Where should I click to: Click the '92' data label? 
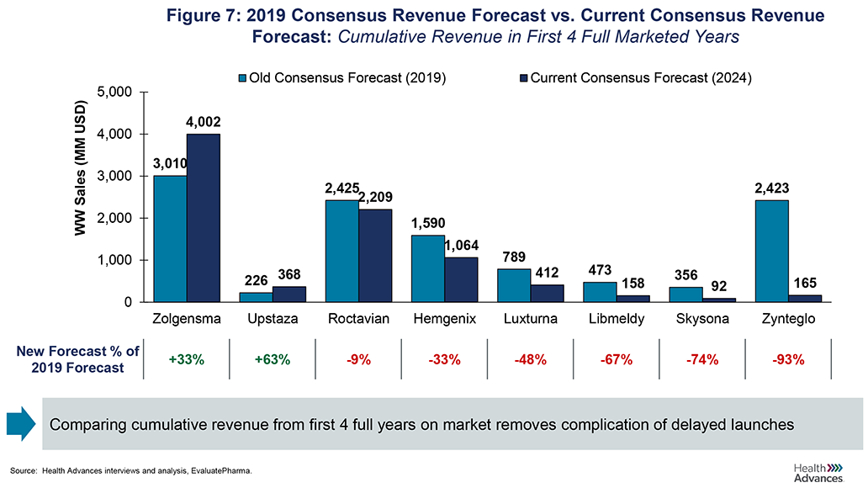718,286
